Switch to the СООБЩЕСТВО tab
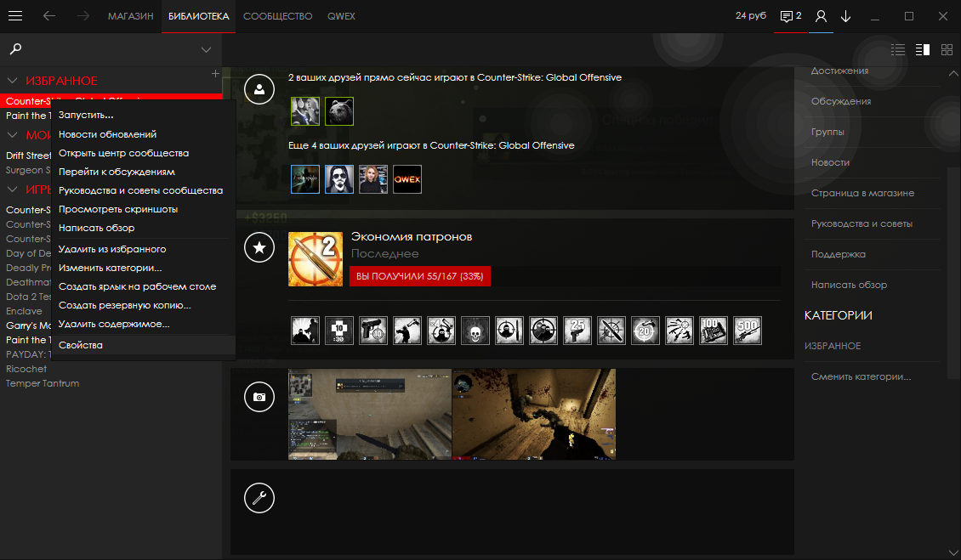The image size is (961, 560). (x=277, y=16)
